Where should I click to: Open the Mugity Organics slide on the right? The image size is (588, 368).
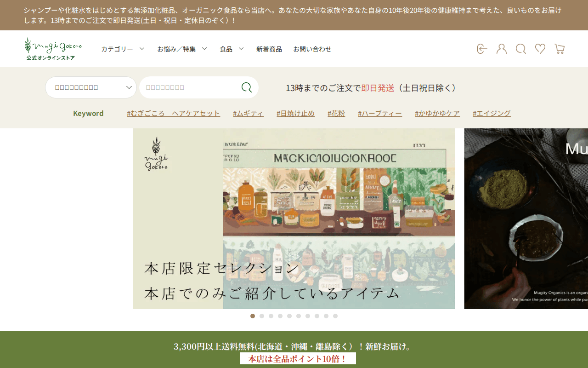(526, 218)
